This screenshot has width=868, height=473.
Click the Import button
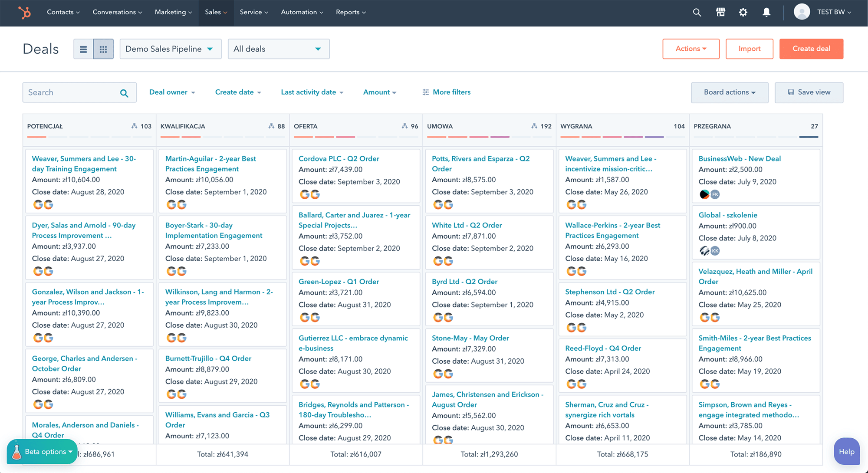[750, 49]
